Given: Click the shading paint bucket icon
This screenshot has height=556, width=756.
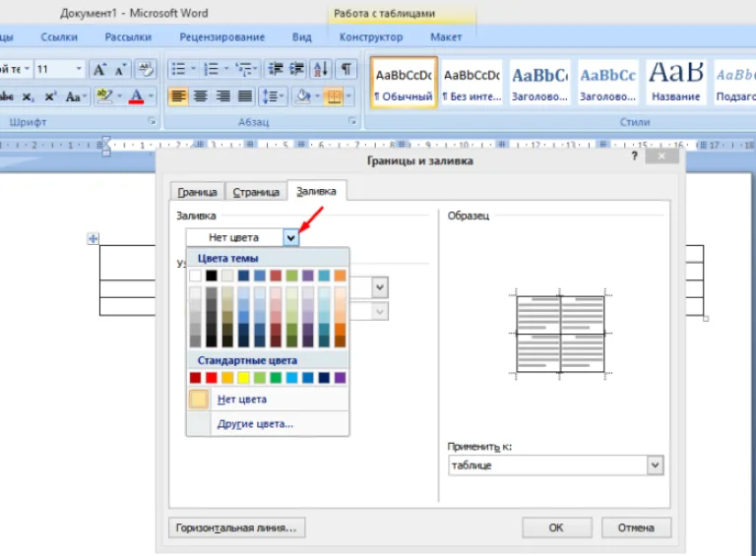Looking at the screenshot, I should [303, 96].
